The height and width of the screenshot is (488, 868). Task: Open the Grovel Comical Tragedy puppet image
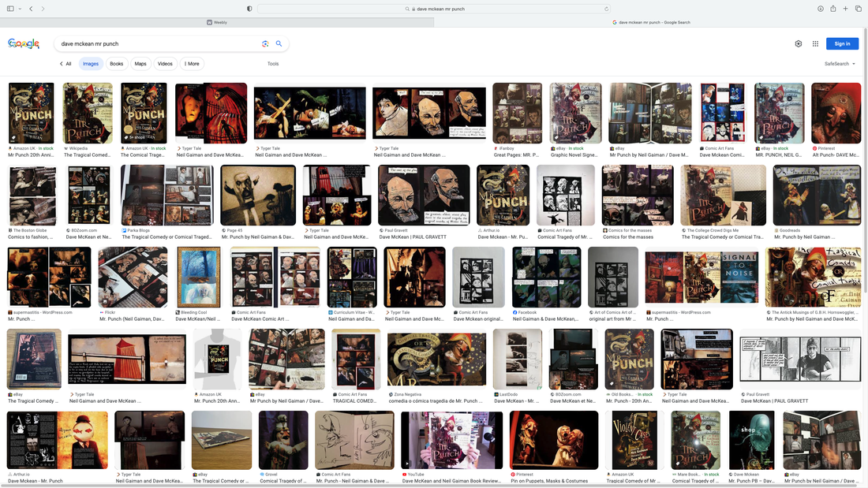[x=283, y=440]
